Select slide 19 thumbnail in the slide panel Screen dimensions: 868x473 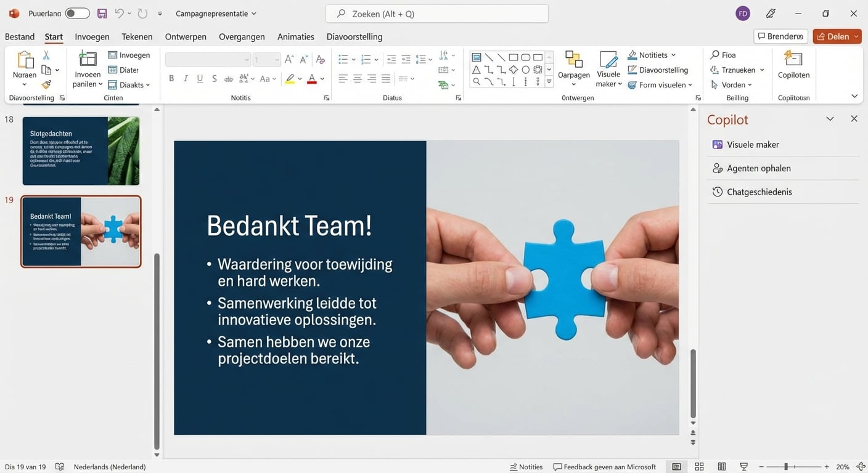tap(81, 231)
